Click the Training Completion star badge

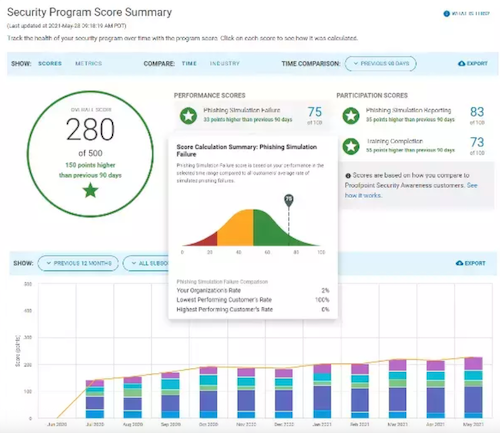tap(351, 146)
